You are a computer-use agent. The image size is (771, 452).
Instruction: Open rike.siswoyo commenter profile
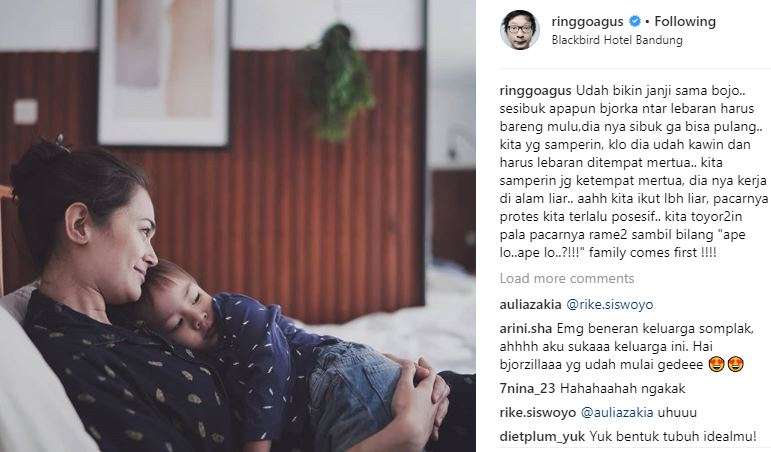pyautogui.click(x=537, y=412)
